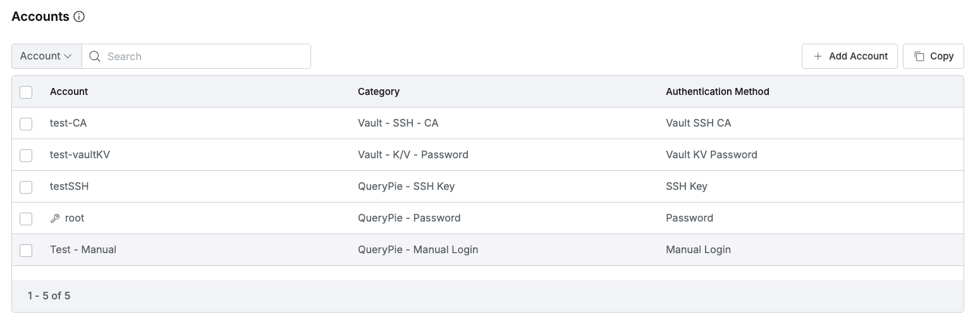Screen dimensions: 980x331
Task: Toggle the select-all checkbox in table header
Action: [26, 92]
